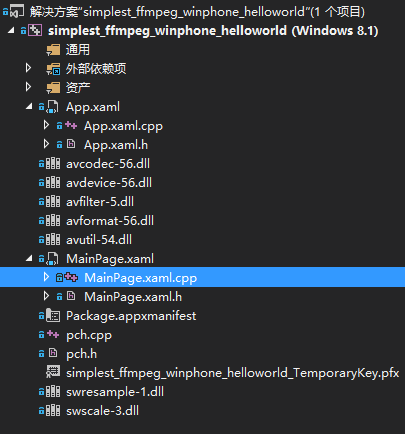The image size is (405, 434).
Task: Click the MainPage.xaml file icon
Action: [52, 259]
